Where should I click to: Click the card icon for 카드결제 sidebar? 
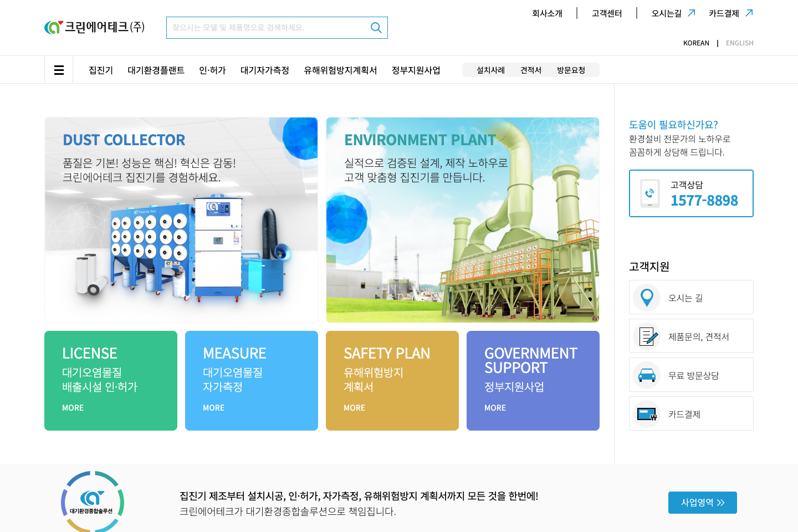point(647,414)
